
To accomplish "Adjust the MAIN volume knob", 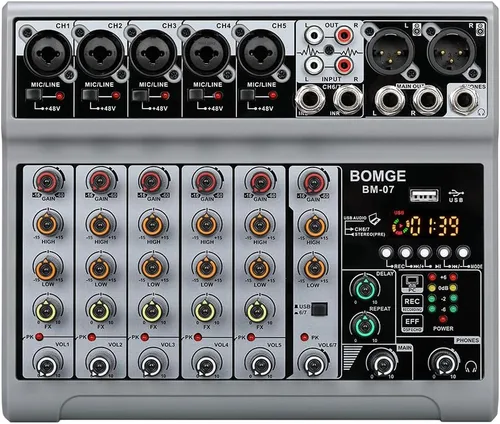I will (x=382, y=364).
